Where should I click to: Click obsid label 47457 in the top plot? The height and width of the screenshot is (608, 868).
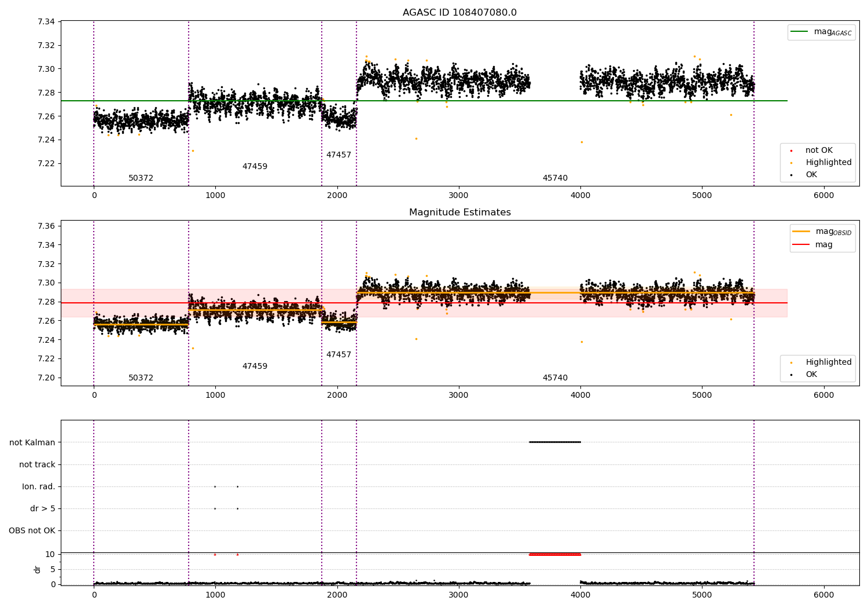pos(339,155)
